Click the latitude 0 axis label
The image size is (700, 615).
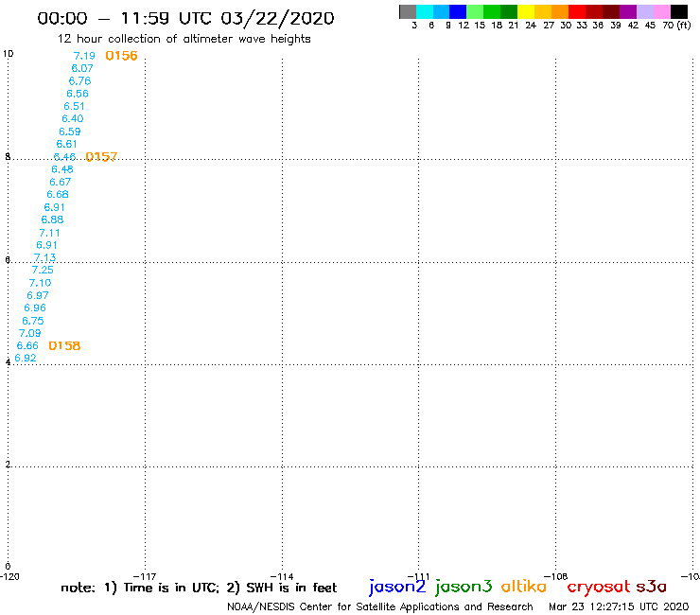click(x=8, y=567)
